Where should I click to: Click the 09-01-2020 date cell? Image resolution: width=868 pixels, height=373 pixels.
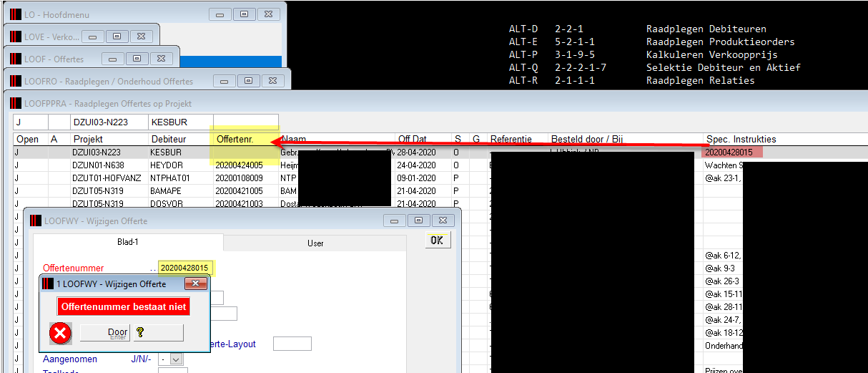tap(423, 178)
